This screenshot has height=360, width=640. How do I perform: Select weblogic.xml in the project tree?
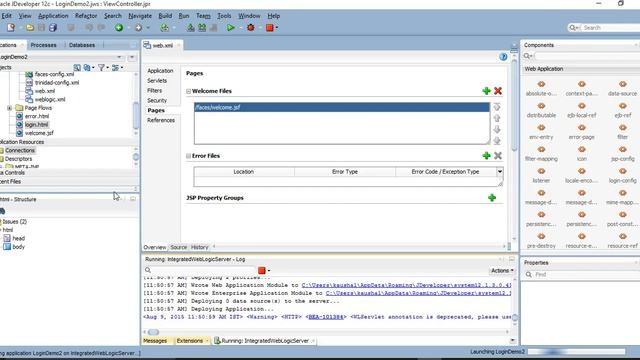pyautogui.click(x=50, y=99)
